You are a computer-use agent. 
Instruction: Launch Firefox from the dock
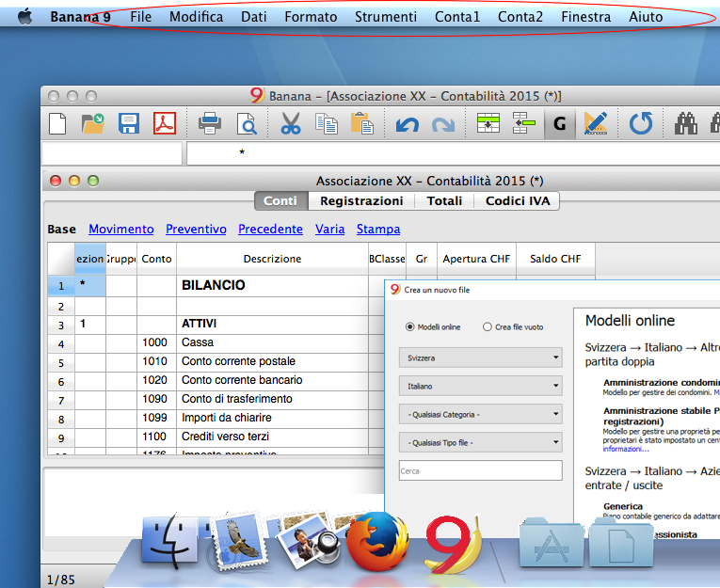click(377, 542)
